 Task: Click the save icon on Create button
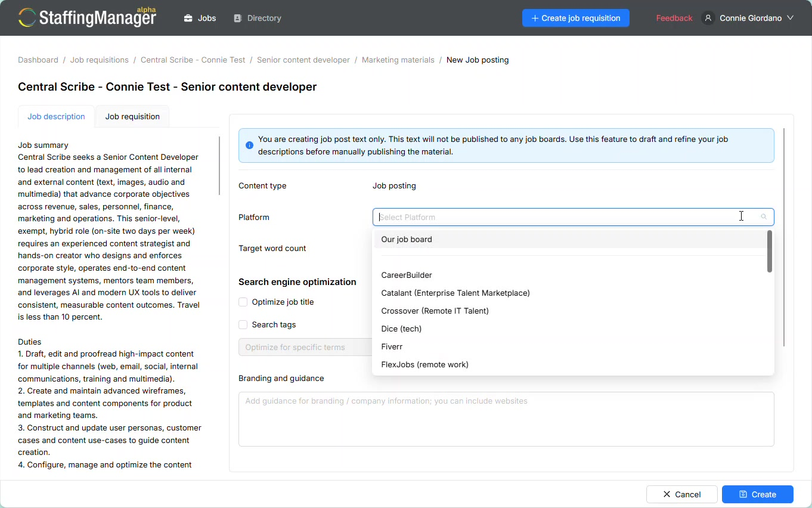click(743, 494)
